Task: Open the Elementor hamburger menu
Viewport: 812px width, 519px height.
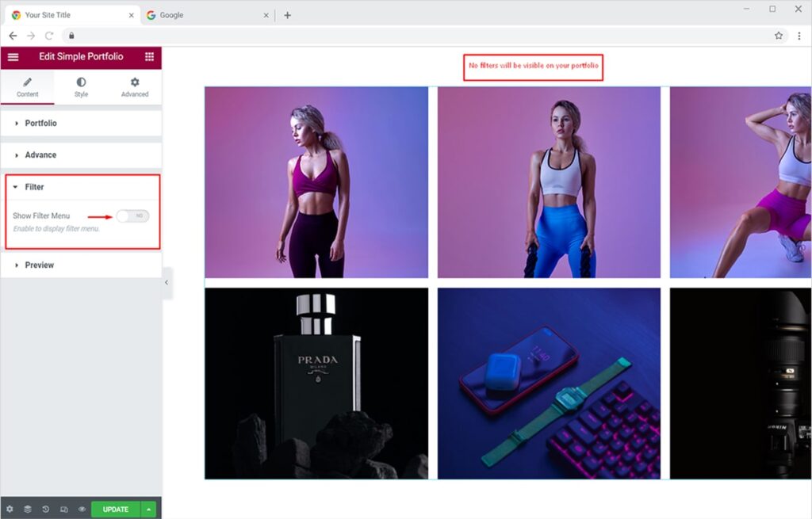Action: pyautogui.click(x=13, y=57)
